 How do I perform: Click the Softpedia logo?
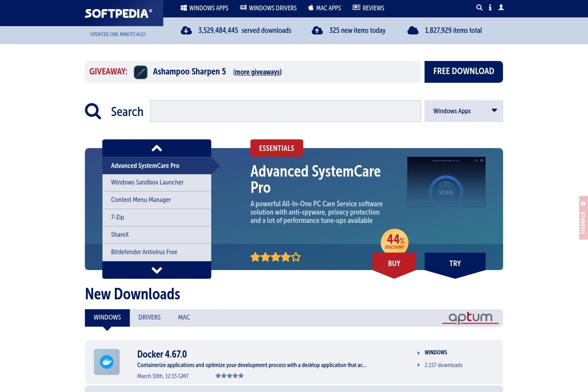coord(118,13)
